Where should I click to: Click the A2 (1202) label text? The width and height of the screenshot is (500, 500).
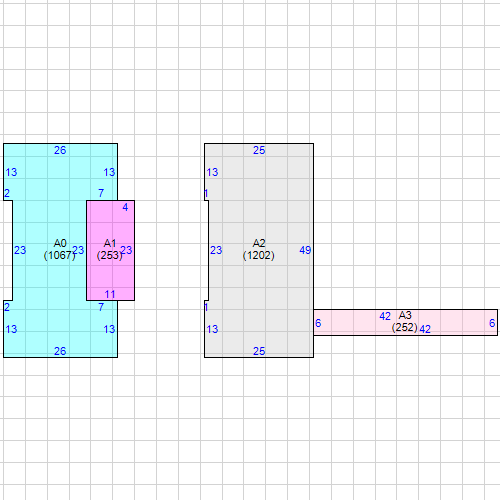click(x=259, y=249)
